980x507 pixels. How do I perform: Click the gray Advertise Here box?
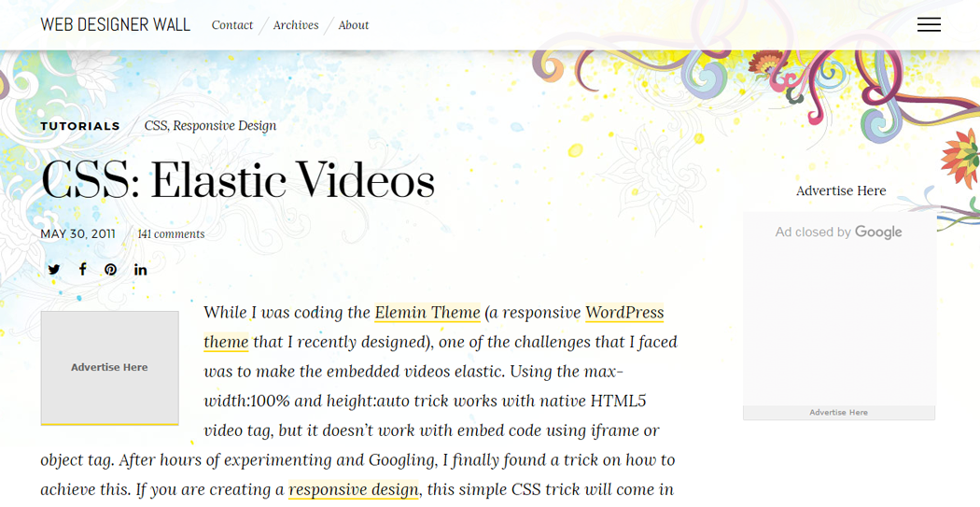pyautogui.click(x=109, y=368)
